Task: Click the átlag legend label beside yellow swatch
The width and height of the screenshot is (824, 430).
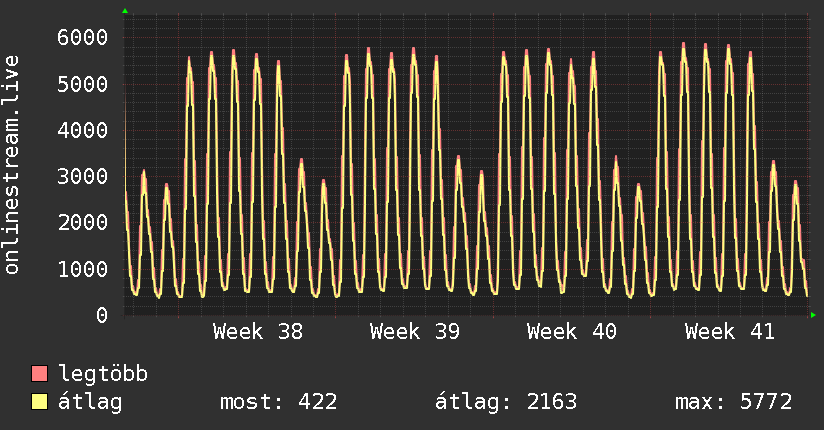Action: tap(90, 403)
